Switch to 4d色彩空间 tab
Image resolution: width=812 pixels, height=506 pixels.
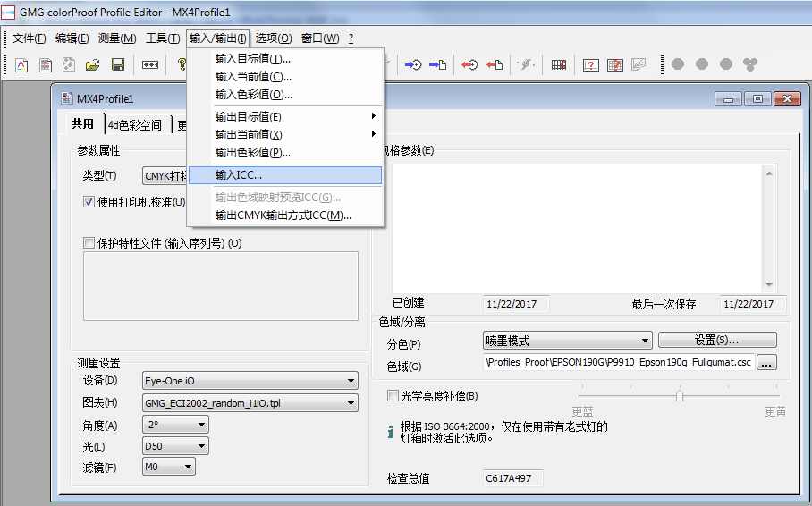pyautogui.click(x=135, y=125)
